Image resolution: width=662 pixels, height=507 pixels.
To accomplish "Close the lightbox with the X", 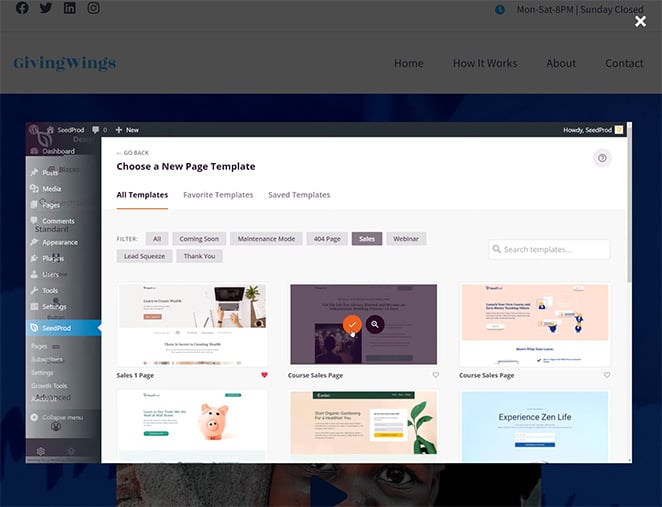I will pos(640,21).
